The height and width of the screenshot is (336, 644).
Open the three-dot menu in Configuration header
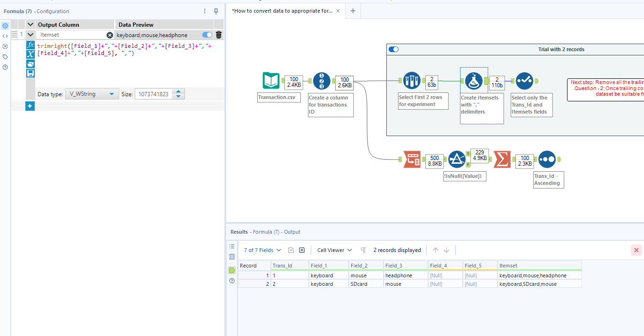tap(204, 10)
